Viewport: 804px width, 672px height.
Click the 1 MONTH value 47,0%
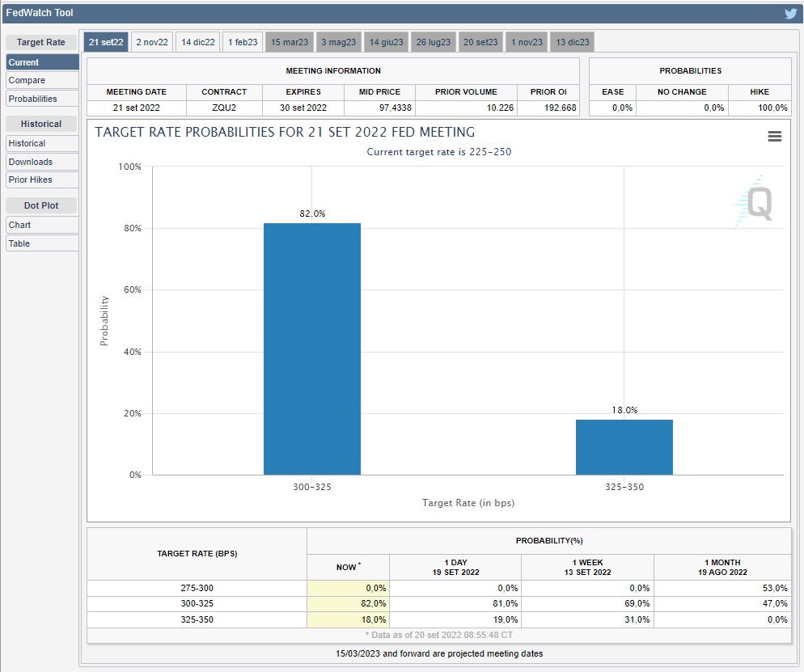pyautogui.click(x=775, y=603)
